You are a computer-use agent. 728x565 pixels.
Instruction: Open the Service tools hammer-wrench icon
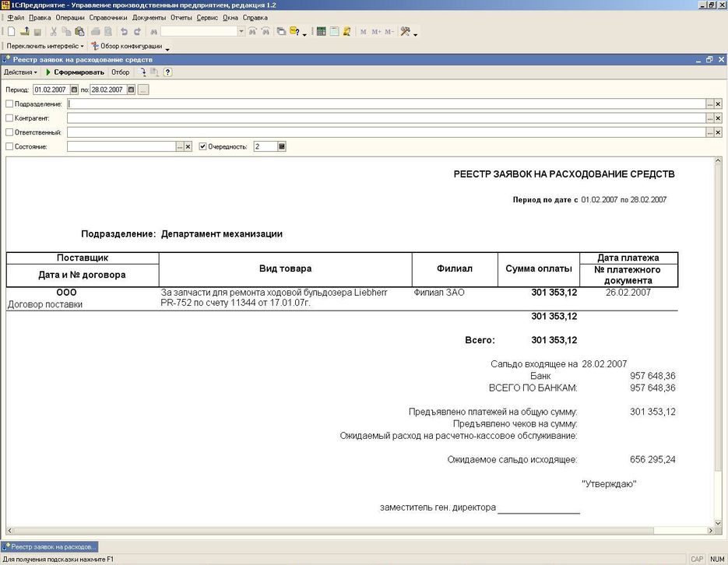(x=406, y=32)
